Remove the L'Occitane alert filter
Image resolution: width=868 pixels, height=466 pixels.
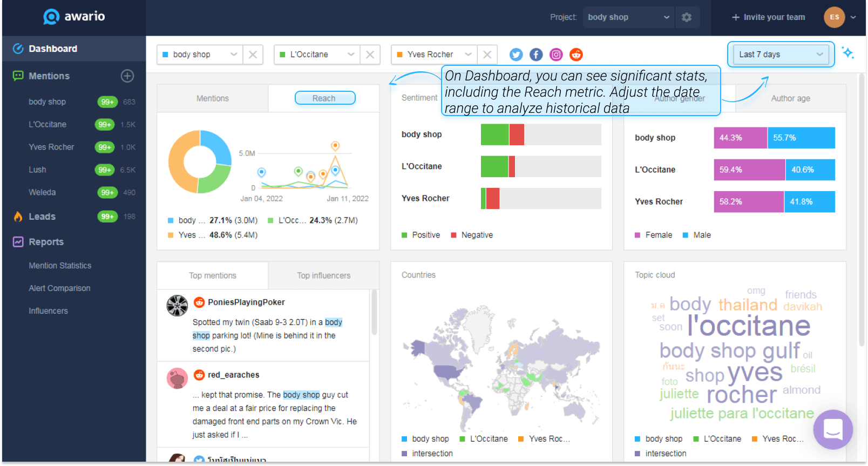tap(370, 55)
